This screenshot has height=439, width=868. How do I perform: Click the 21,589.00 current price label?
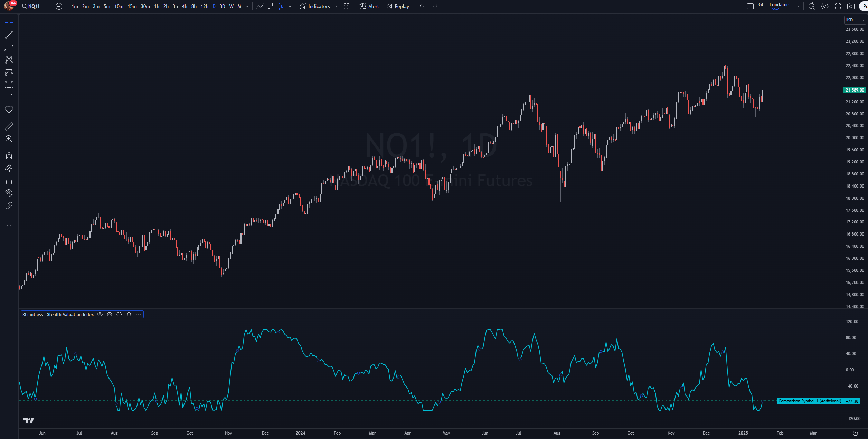[855, 90]
